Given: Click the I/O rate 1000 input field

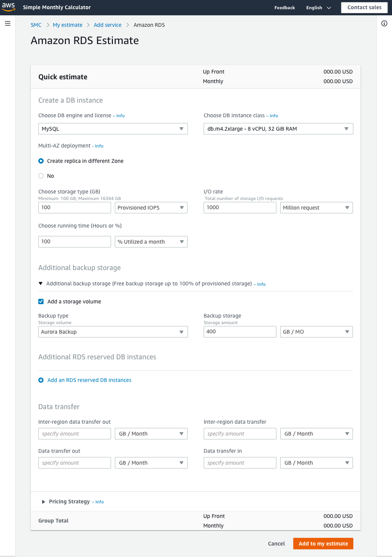Looking at the screenshot, I should pos(240,208).
